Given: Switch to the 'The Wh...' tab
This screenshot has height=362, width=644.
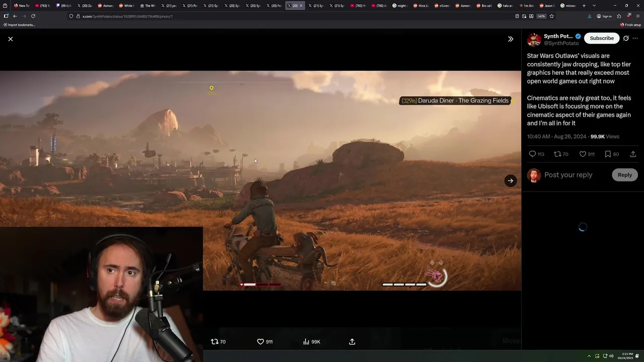Looking at the screenshot, I should tap(148, 6).
